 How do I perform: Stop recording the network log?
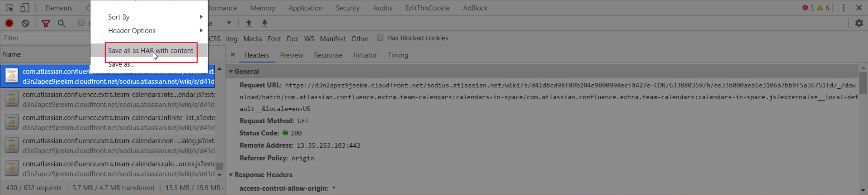click(9, 23)
